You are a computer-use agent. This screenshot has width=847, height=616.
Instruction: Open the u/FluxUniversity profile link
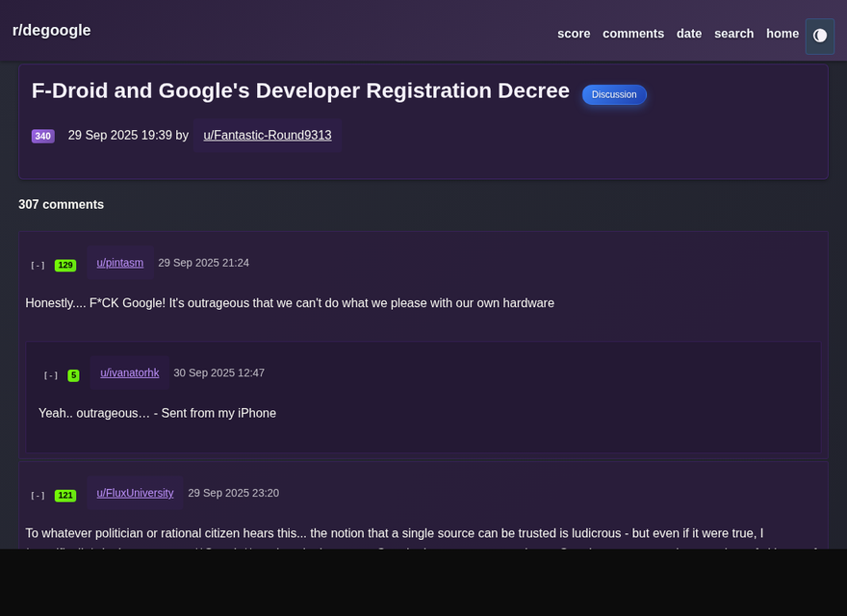pos(135,493)
